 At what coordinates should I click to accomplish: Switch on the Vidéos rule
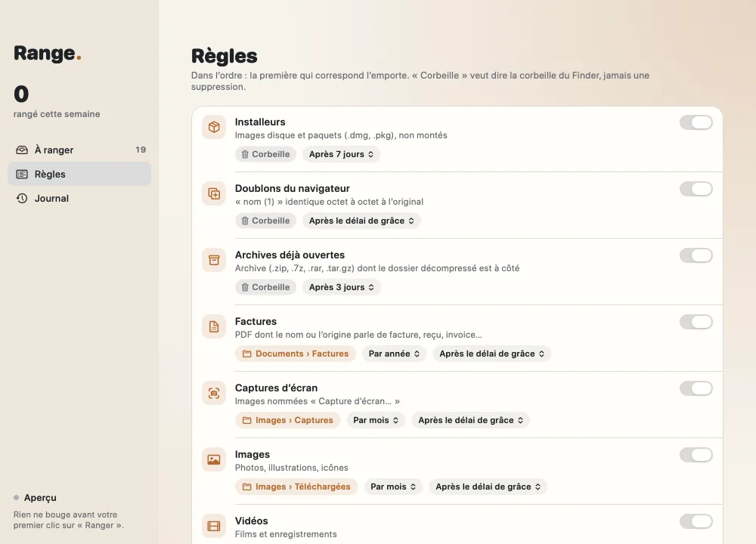(x=696, y=521)
